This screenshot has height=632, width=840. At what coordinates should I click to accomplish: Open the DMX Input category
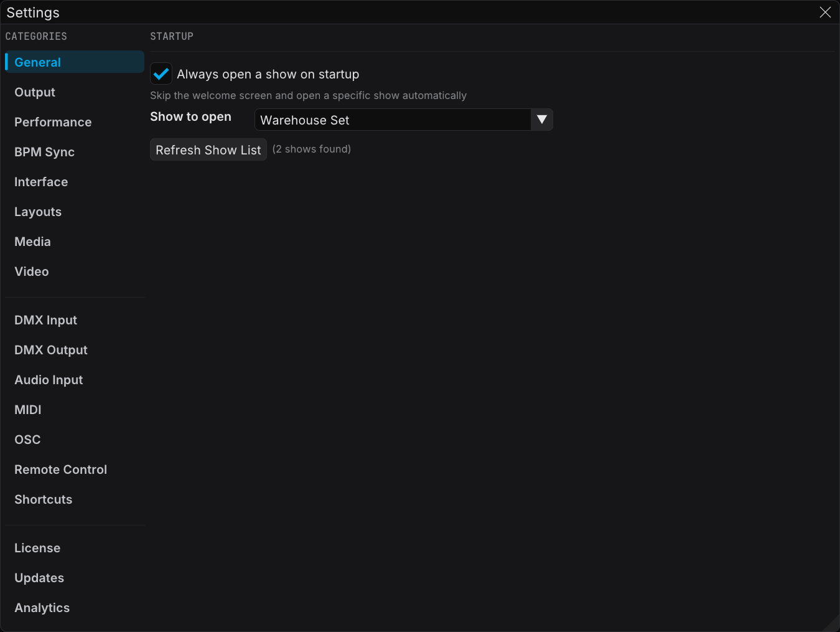click(75, 320)
